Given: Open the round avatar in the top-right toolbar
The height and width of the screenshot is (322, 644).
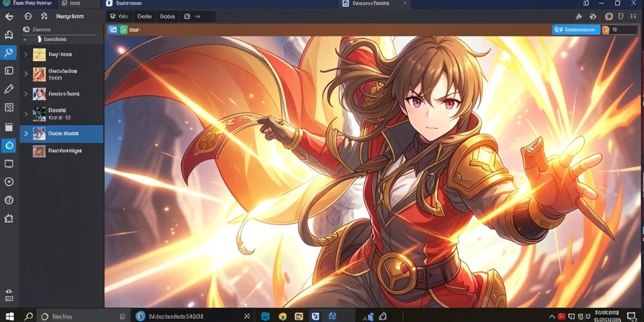Looking at the screenshot, I should pos(609,16).
